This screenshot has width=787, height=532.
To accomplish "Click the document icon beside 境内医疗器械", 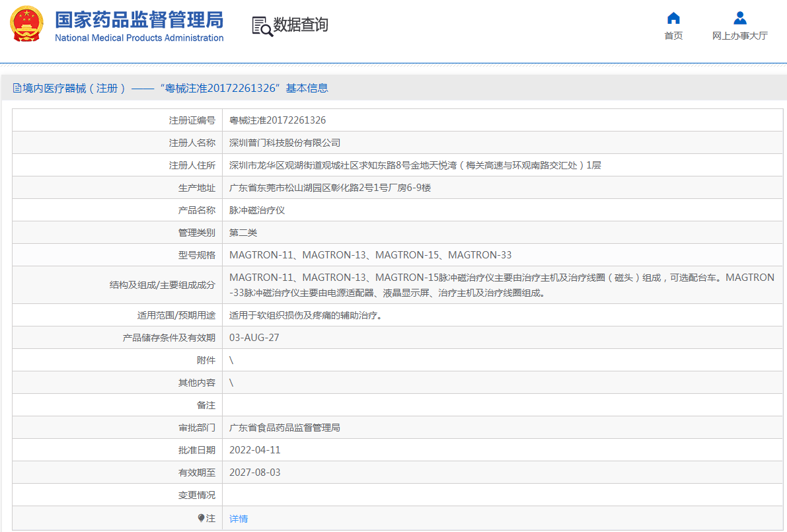I will click(17, 89).
